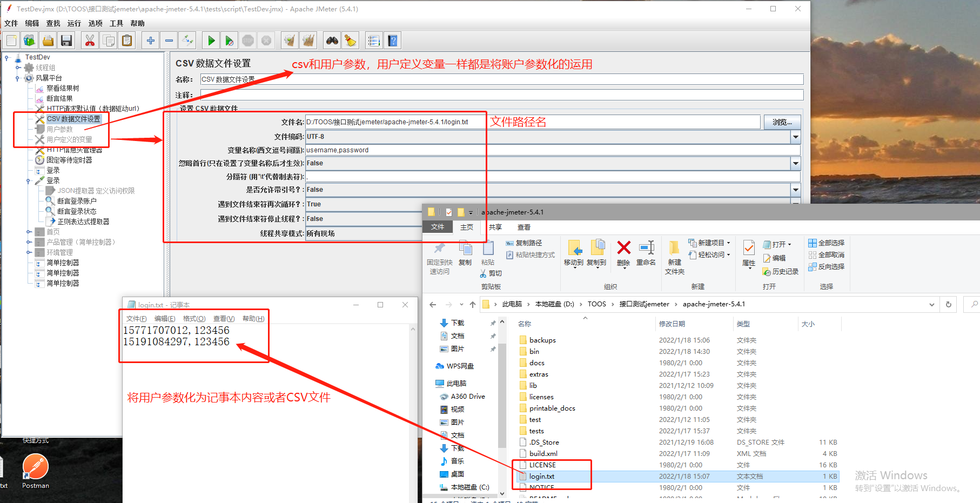Click the 浏览... browse button

(782, 122)
